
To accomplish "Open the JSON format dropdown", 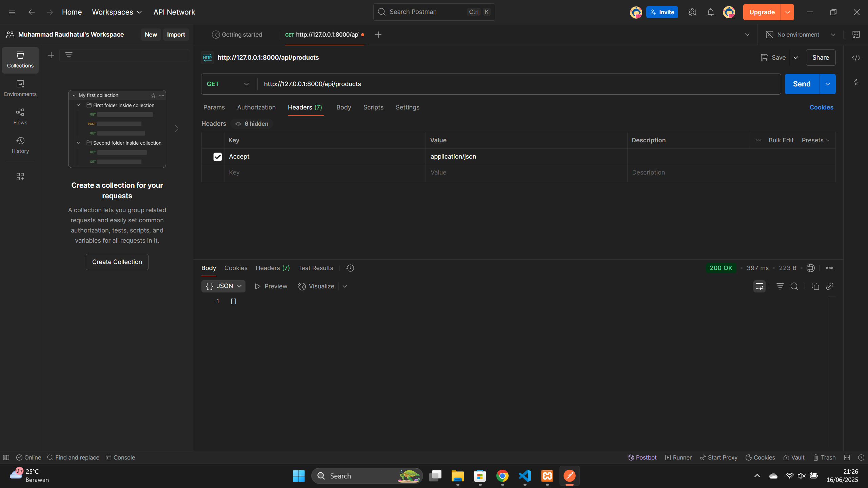I will (x=223, y=286).
